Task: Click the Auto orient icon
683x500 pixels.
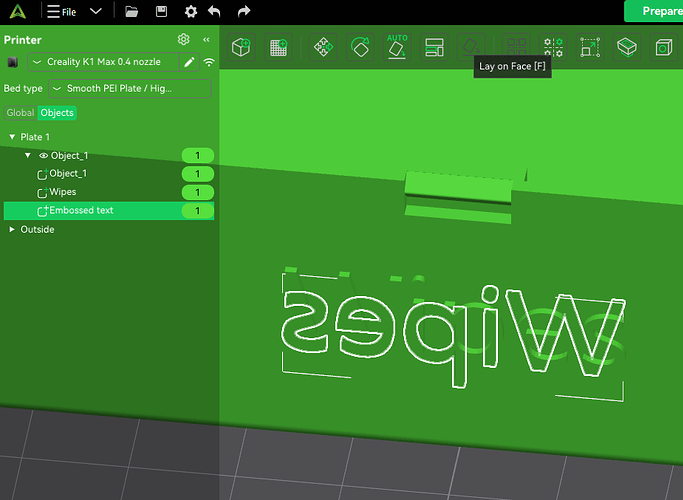Action: (x=397, y=46)
